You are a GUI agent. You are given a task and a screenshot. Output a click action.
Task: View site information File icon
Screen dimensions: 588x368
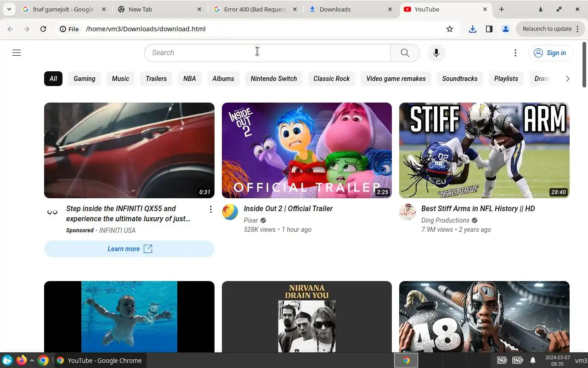click(69, 29)
